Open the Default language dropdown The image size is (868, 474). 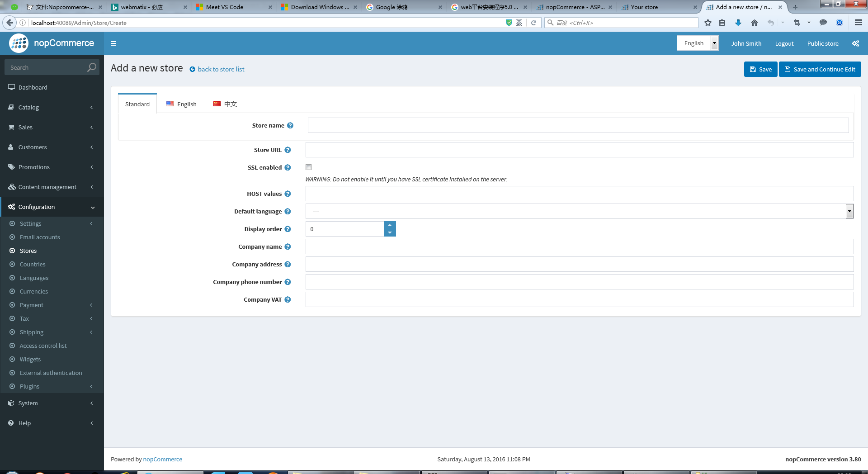click(x=579, y=211)
